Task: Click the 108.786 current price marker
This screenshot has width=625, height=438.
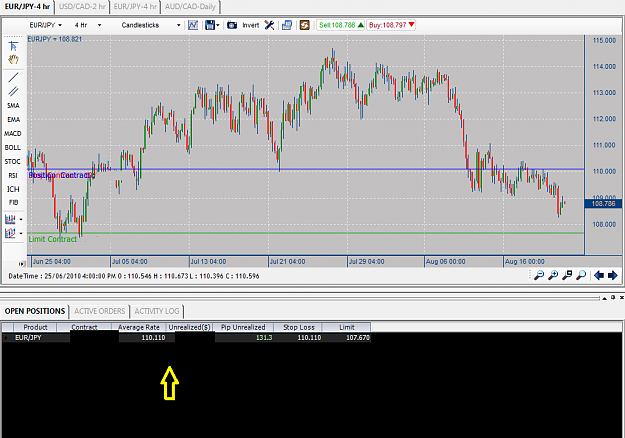Action: pos(603,204)
